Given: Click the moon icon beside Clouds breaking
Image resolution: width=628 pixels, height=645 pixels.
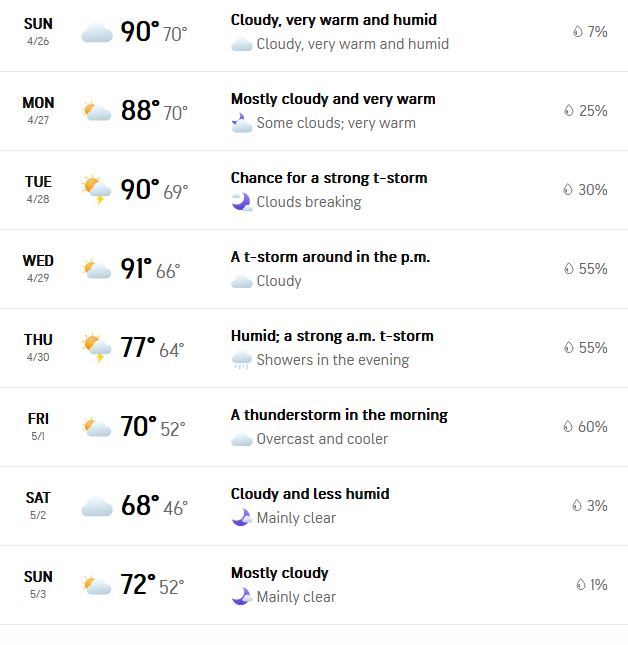Looking at the screenshot, I should coord(241,202).
